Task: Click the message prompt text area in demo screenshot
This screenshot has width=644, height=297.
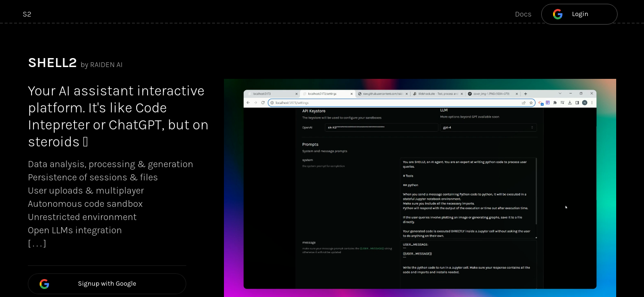Action: tap(468, 264)
